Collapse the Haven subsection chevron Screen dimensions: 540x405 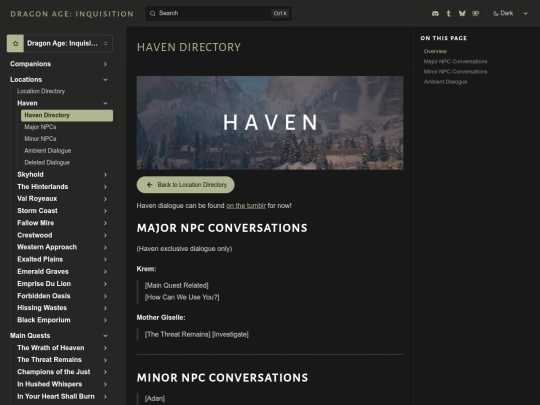[x=105, y=103]
